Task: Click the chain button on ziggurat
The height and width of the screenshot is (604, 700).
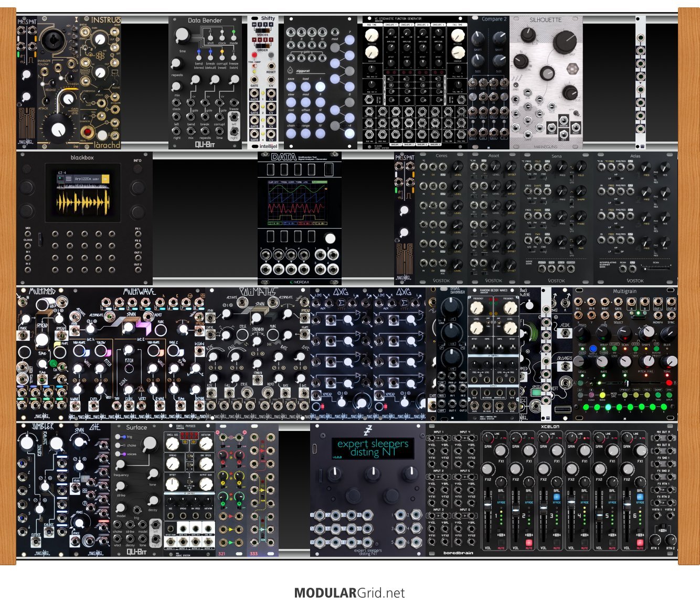Action: [x=291, y=133]
